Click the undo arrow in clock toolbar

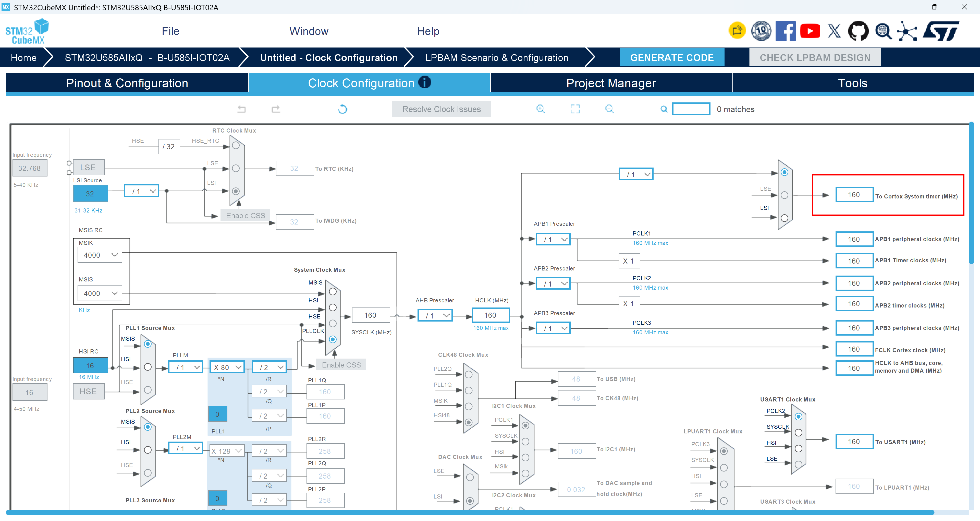tap(242, 109)
